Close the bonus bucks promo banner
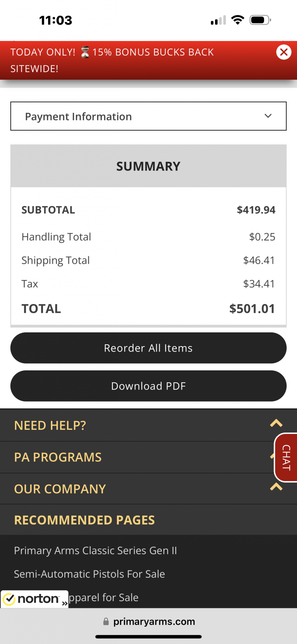The height and width of the screenshot is (644, 297). [283, 52]
